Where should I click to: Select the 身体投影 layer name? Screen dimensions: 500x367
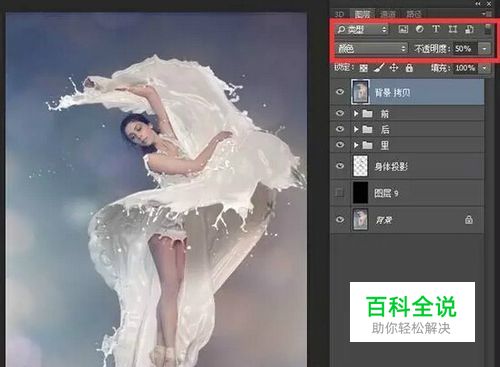click(391, 166)
